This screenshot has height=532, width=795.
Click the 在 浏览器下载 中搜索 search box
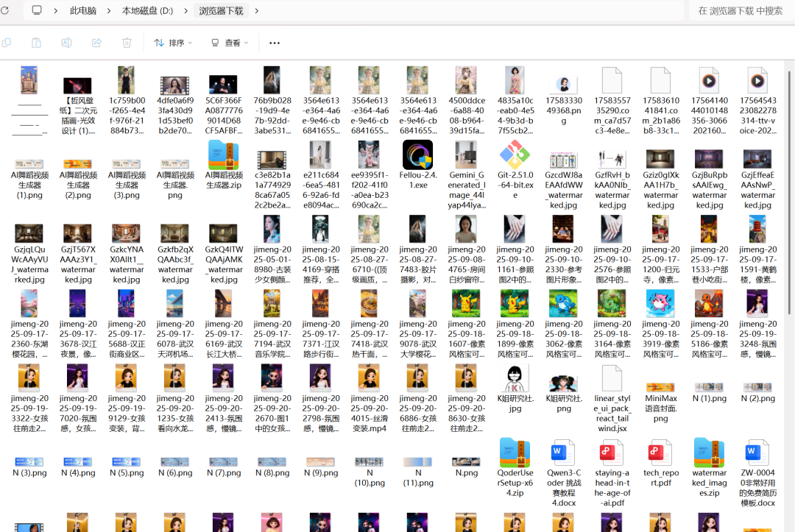point(740,11)
